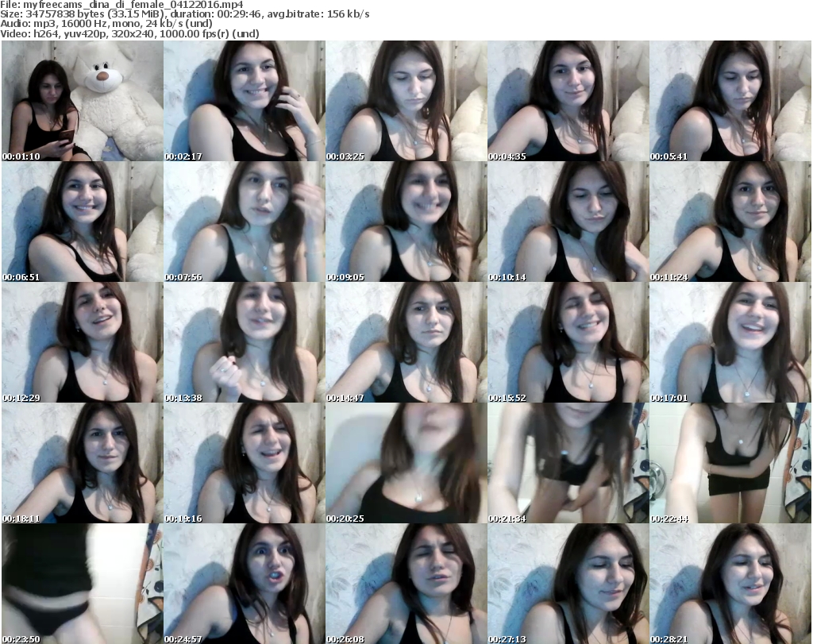The width and height of the screenshot is (813, 644).
Task: Open the frame at 00:04:35
Action: (568, 101)
